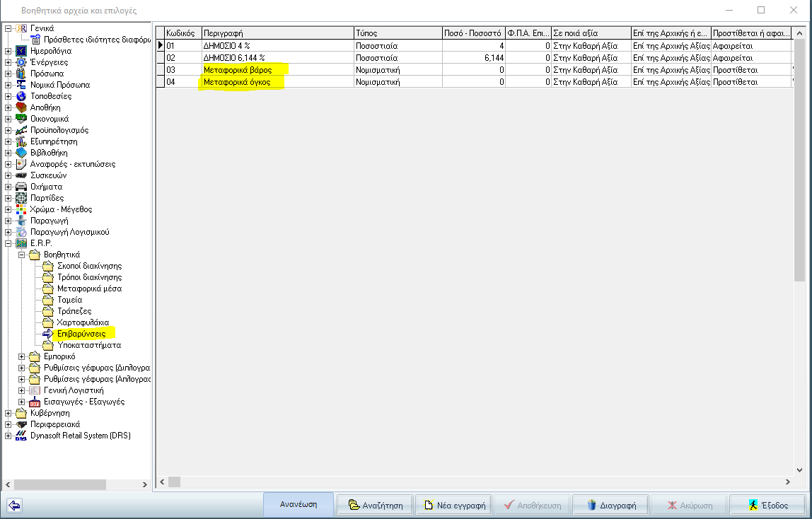The image size is (812, 519).
Task: Click the Αναζήτηση button
Action: point(376,505)
